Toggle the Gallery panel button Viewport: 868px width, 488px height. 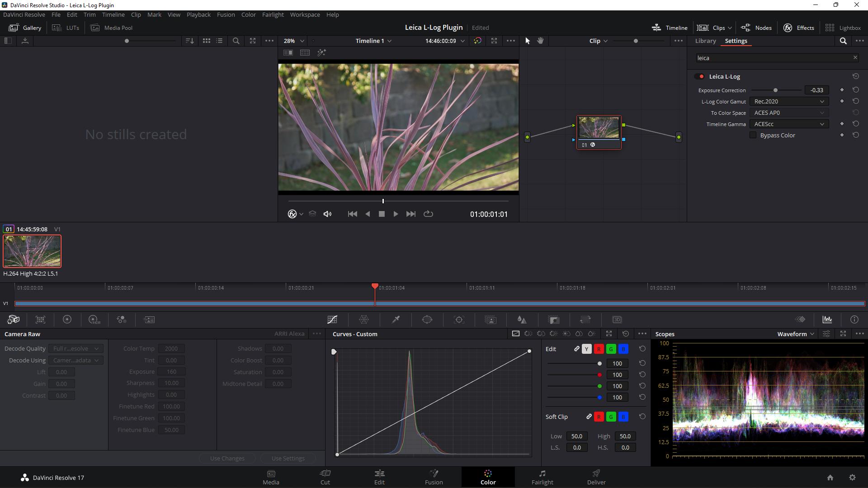[25, 28]
